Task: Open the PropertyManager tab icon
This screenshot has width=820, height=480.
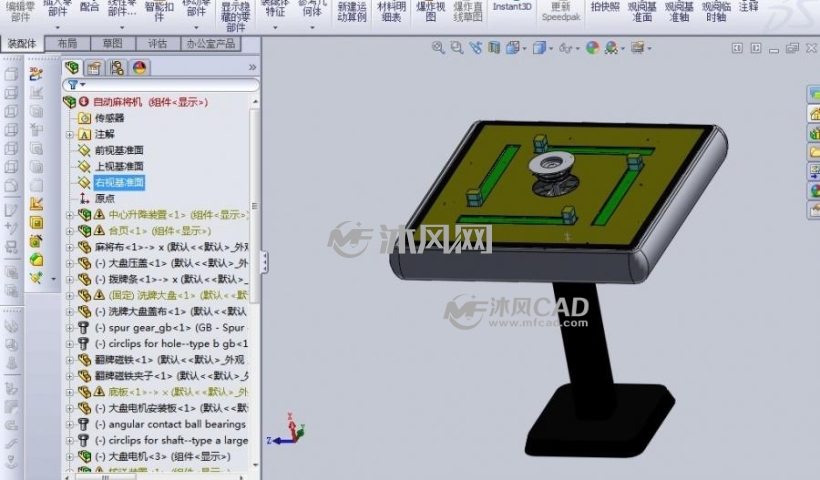Action: [x=94, y=68]
